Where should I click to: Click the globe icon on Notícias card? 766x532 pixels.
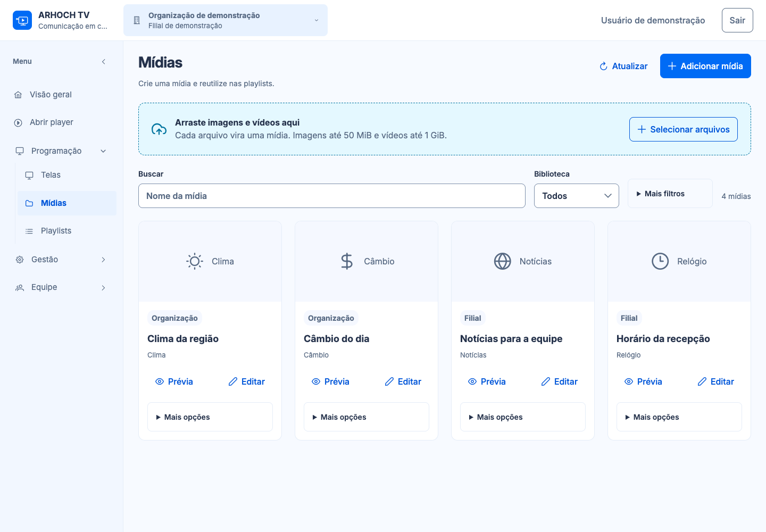coord(503,261)
